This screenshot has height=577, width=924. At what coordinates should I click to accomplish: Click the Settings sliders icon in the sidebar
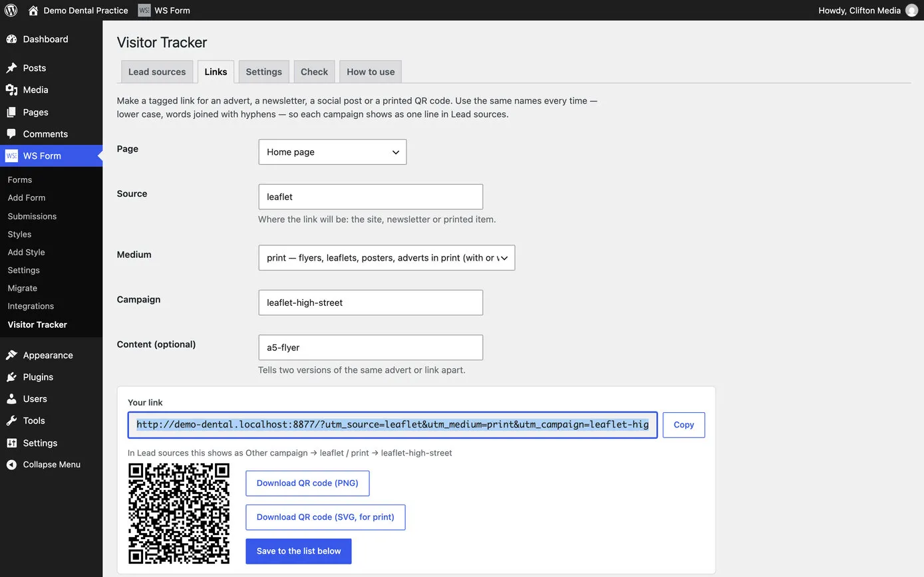(11, 443)
